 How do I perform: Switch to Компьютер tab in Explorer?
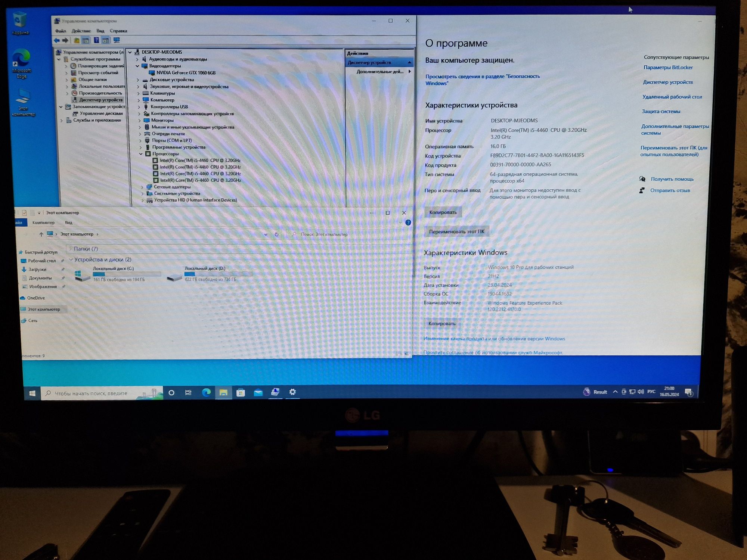coord(43,223)
